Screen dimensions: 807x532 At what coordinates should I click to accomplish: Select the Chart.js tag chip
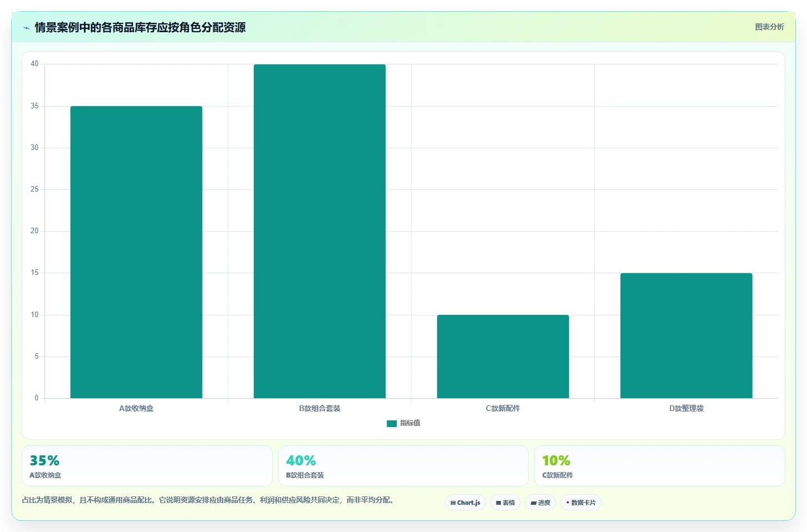[465, 503]
